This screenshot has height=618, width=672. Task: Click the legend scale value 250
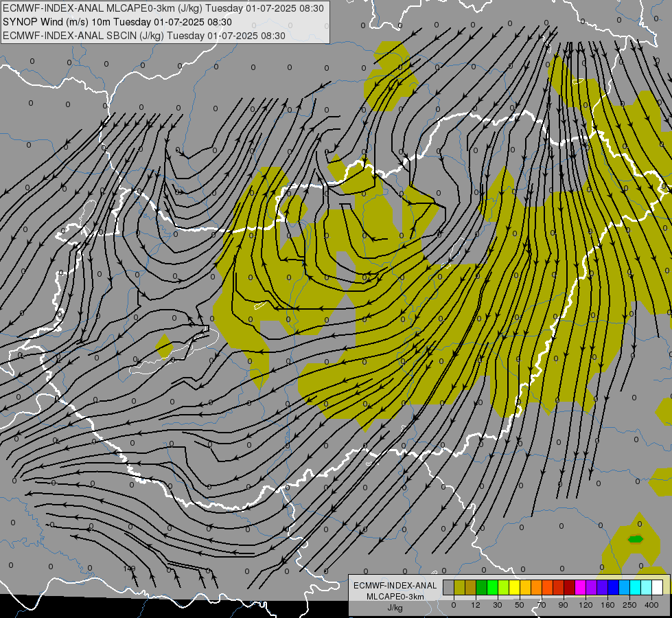(629, 605)
